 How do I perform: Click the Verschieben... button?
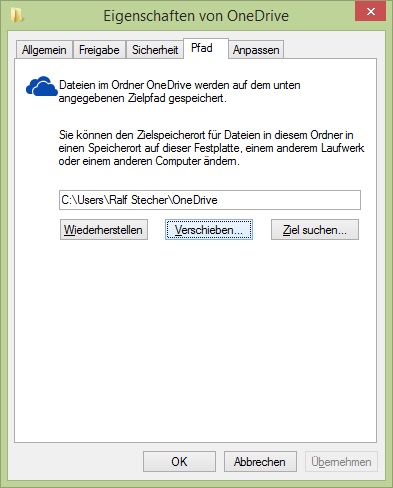209,230
